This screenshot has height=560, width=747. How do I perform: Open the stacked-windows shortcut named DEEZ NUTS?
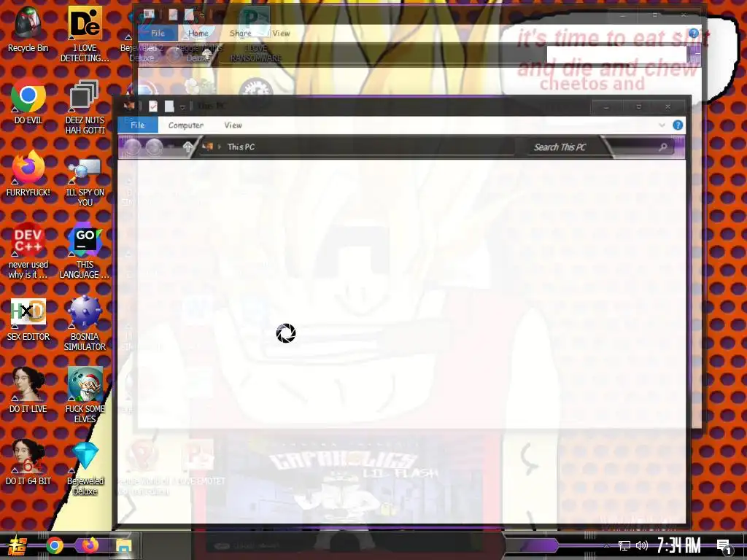(x=85, y=106)
